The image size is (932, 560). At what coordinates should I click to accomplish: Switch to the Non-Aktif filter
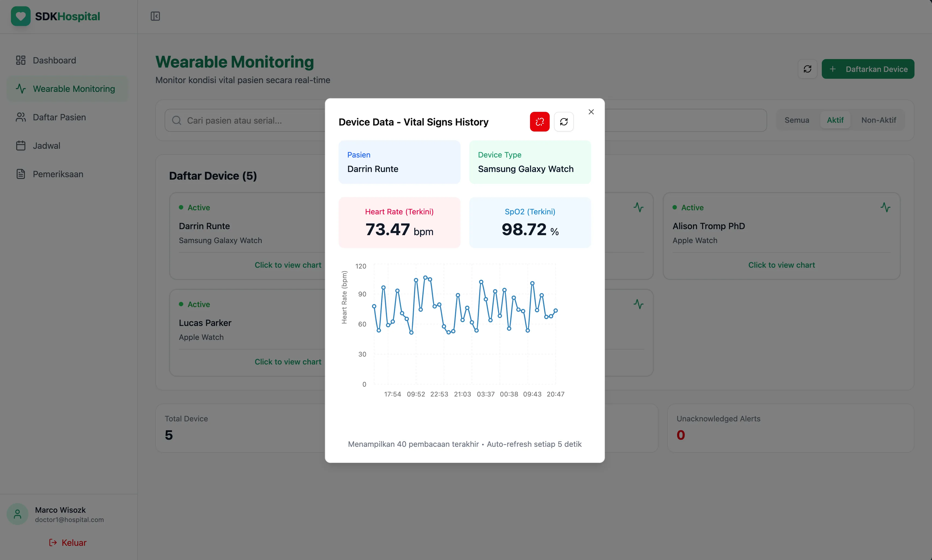878,120
